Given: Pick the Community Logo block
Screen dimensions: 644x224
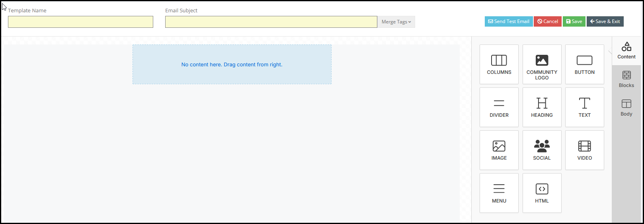Looking at the screenshot, I should pos(542,64).
